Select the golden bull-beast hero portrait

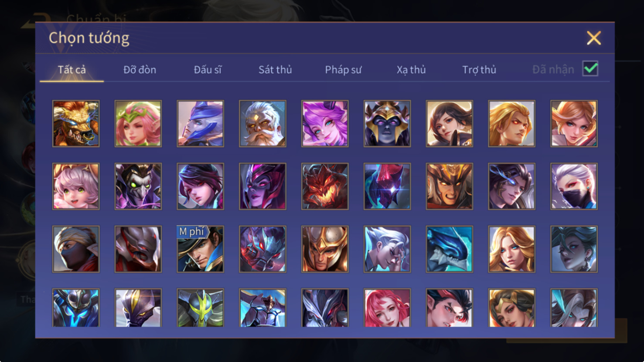point(76,124)
